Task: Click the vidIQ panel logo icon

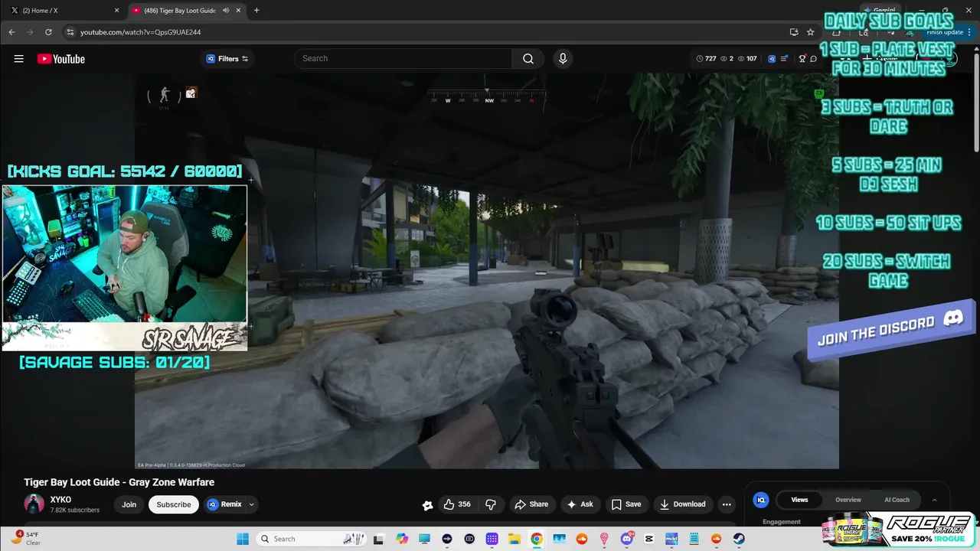Action: coord(761,500)
